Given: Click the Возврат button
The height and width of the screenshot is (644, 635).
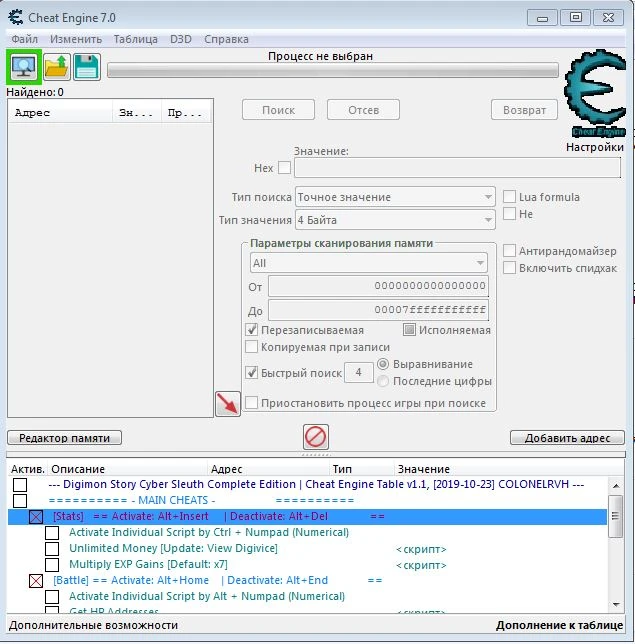Looking at the screenshot, I should pos(525,110).
